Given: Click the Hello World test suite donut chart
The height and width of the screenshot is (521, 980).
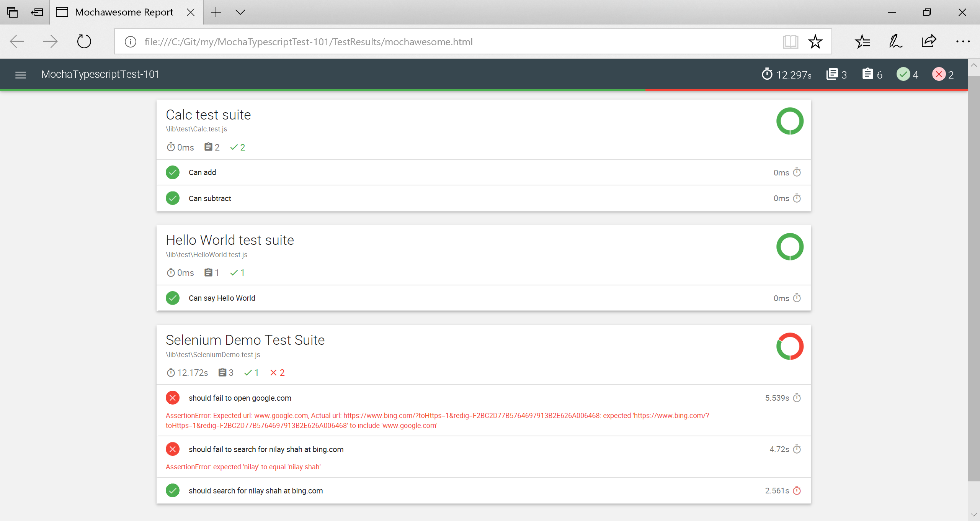Looking at the screenshot, I should pyautogui.click(x=790, y=247).
